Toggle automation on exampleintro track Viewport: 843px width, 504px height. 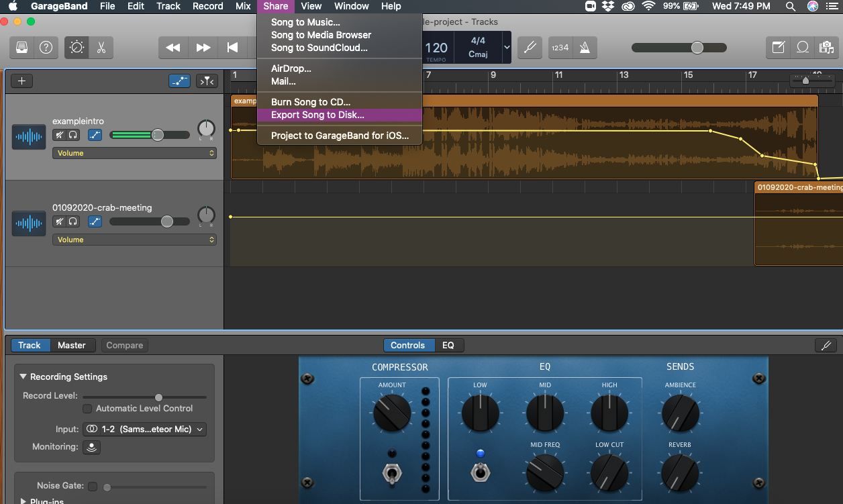click(x=95, y=135)
